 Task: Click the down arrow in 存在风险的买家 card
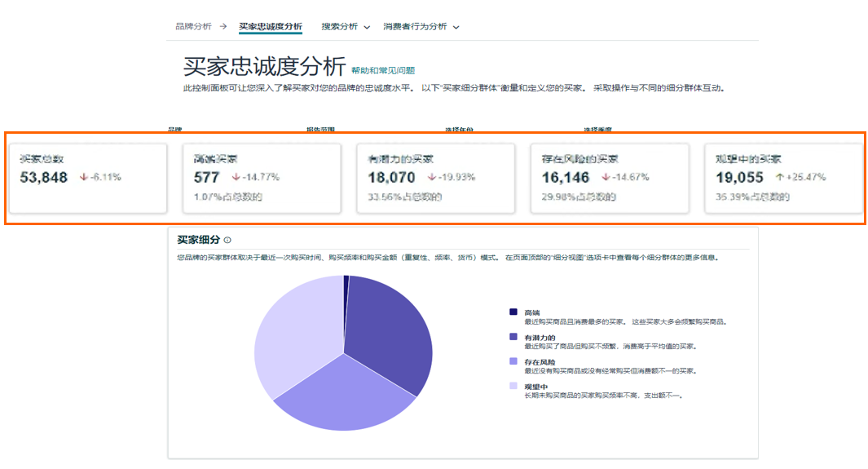coord(606,177)
